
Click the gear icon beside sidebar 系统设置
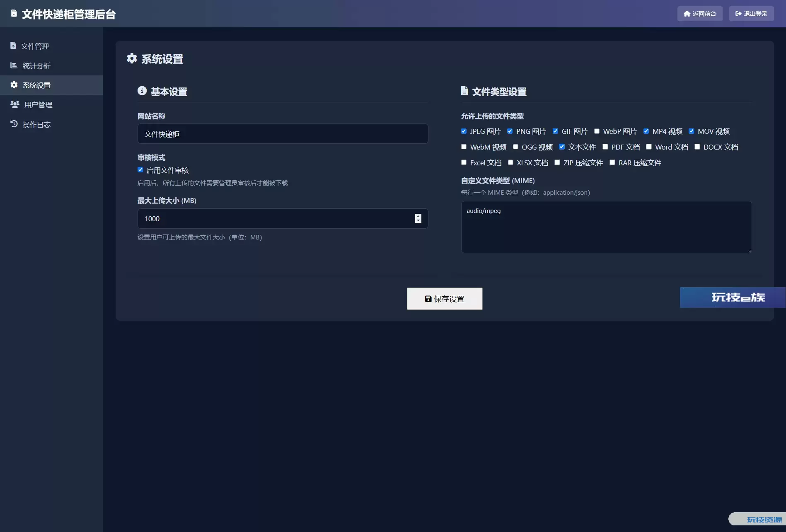click(14, 85)
